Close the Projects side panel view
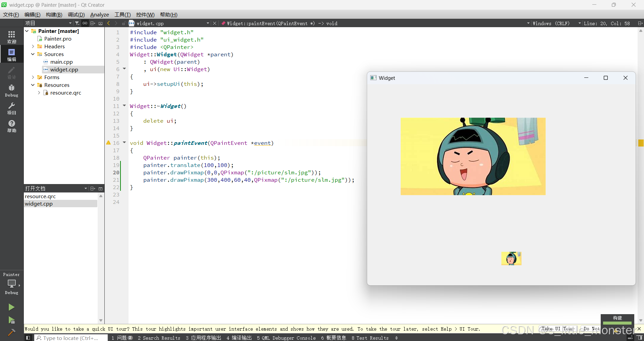Viewport: 644px width, 341px height. pos(100,23)
